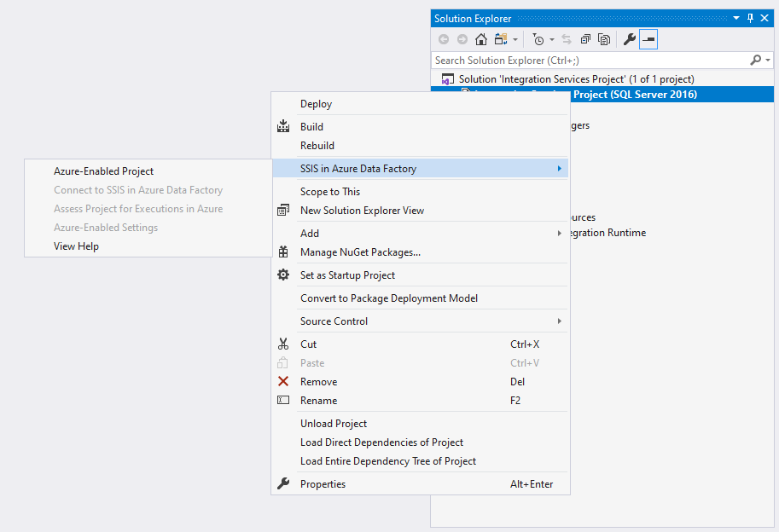This screenshot has width=779, height=532.
Task: Click the wrench Properties toolbar icon
Action: 630,39
